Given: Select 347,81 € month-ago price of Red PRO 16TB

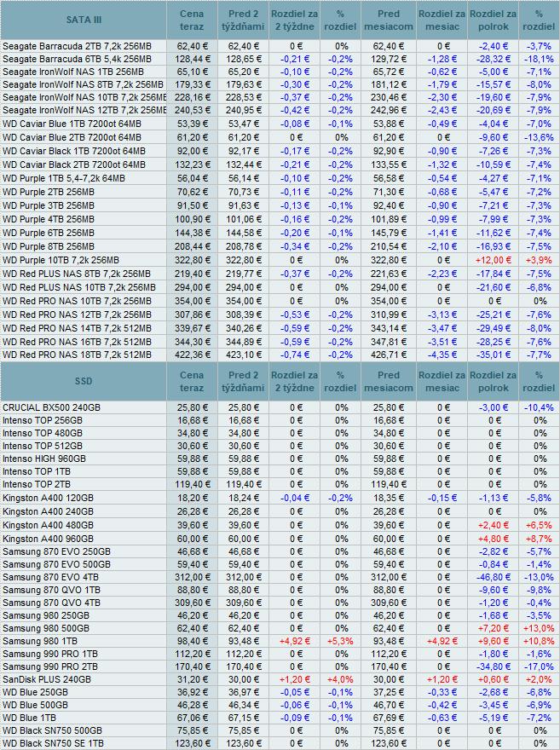Looking at the screenshot, I should pyautogui.click(x=389, y=343).
